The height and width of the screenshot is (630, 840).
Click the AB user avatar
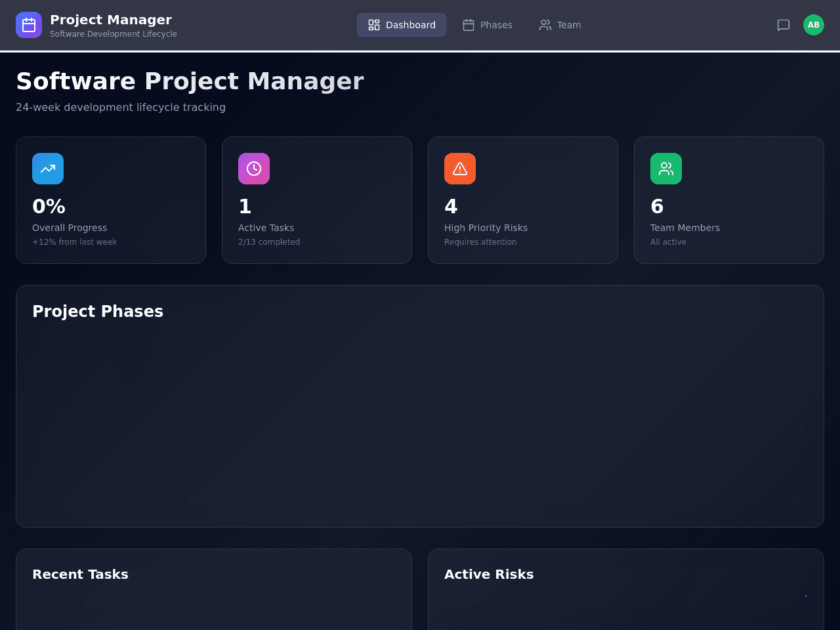coord(814,25)
